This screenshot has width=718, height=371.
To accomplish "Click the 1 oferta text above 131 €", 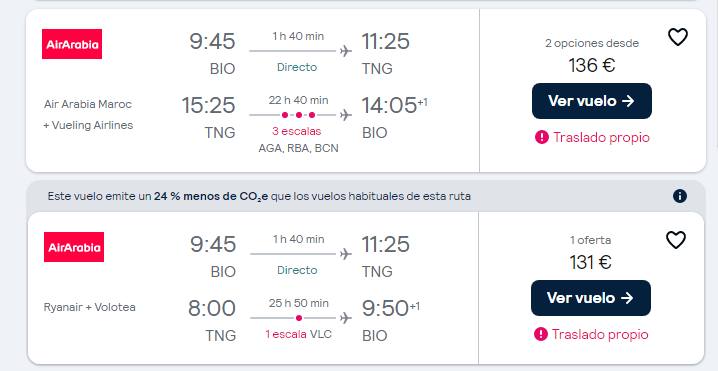I will 590,240.
